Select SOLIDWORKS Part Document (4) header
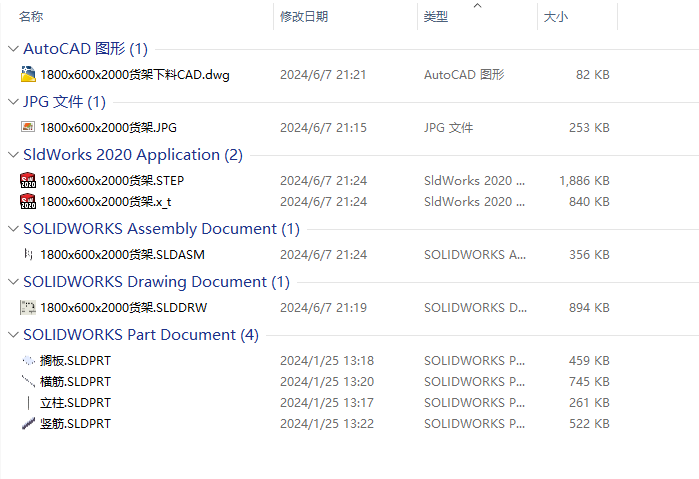 tap(141, 335)
